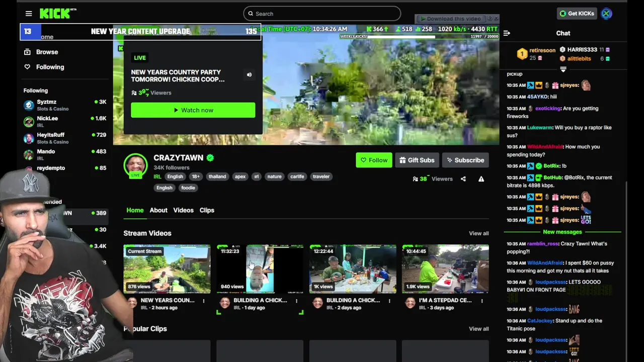Open Mando channel in Following list
Viewport: 644px width, 362px height.
pos(65,155)
